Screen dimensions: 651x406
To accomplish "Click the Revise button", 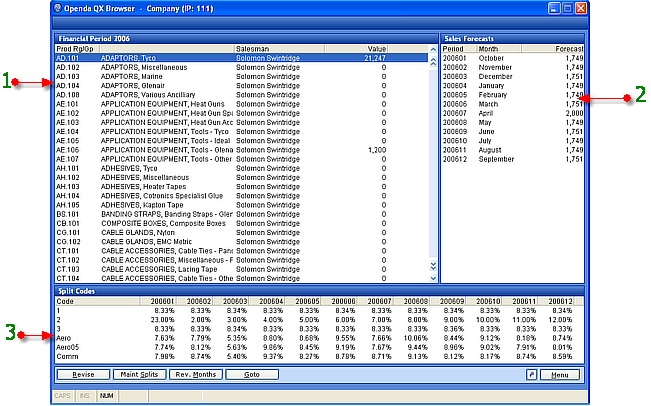I will (83, 374).
